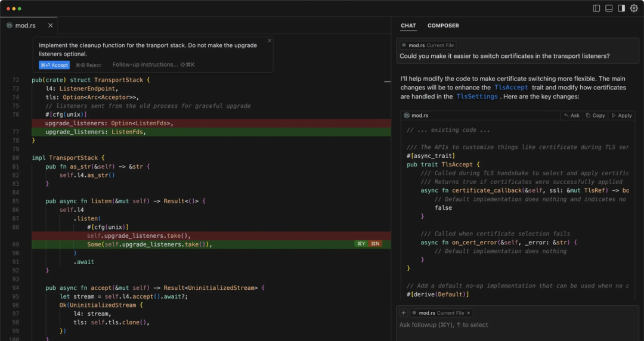Toggle the left sidebar layout icon
Viewport: 644px width, 341px height.
(596, 8)
